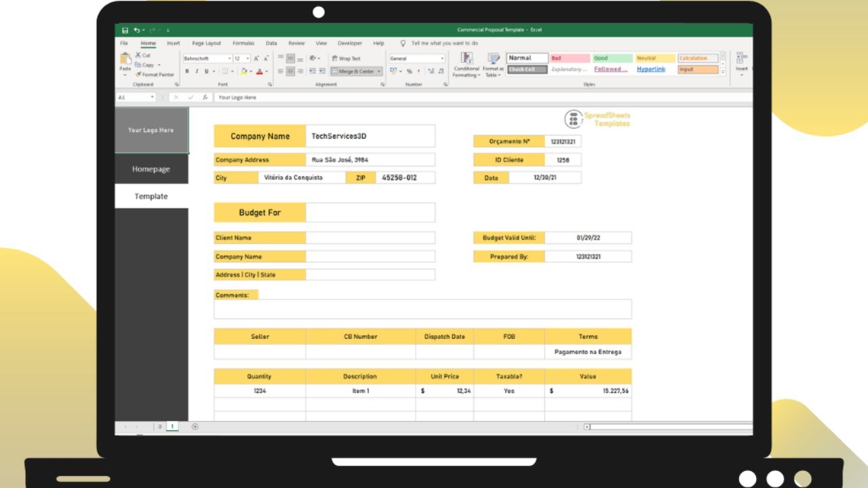Apply Percent Style format
This screenshot has height=488, width=868.
coord(409,71)
